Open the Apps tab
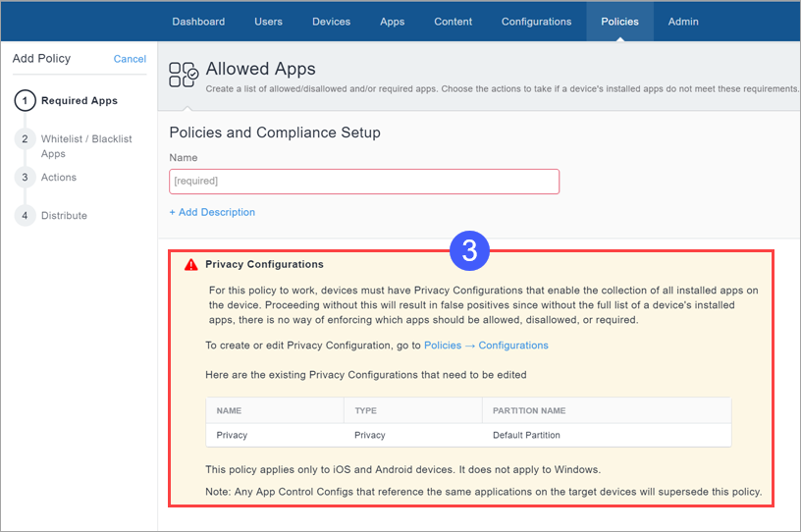 tap(392, 22)
